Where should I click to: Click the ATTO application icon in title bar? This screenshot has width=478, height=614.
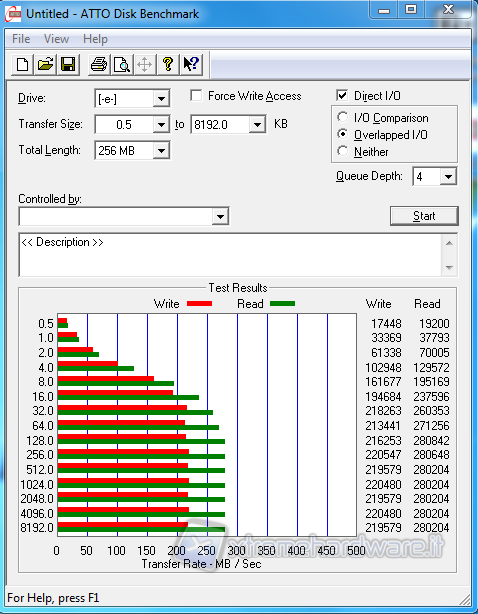[13, 14]
